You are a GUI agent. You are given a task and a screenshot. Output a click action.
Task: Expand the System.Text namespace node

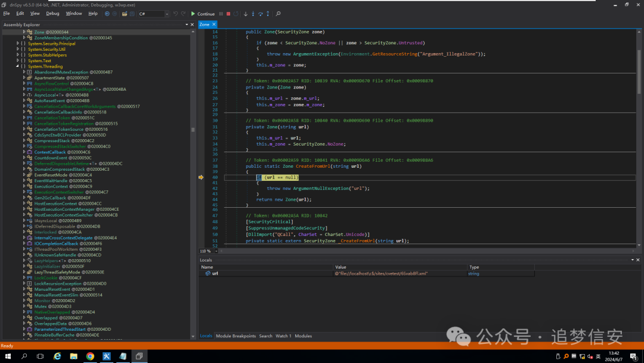(17, 61)
